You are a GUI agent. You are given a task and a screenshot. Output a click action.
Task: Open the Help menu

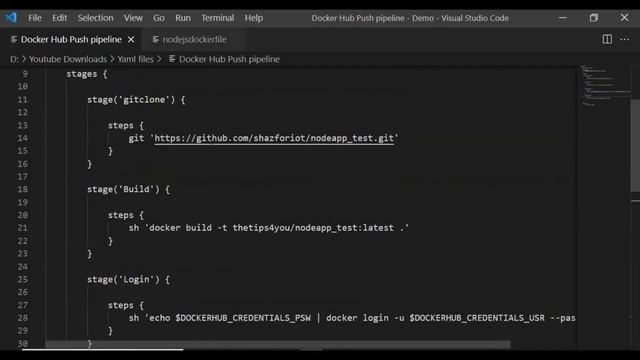(x=253, y=18)
